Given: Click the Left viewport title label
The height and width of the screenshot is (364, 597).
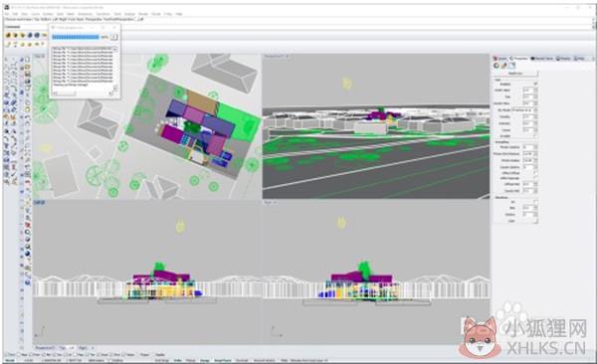Looking at the screenshot, I should 39,203.
